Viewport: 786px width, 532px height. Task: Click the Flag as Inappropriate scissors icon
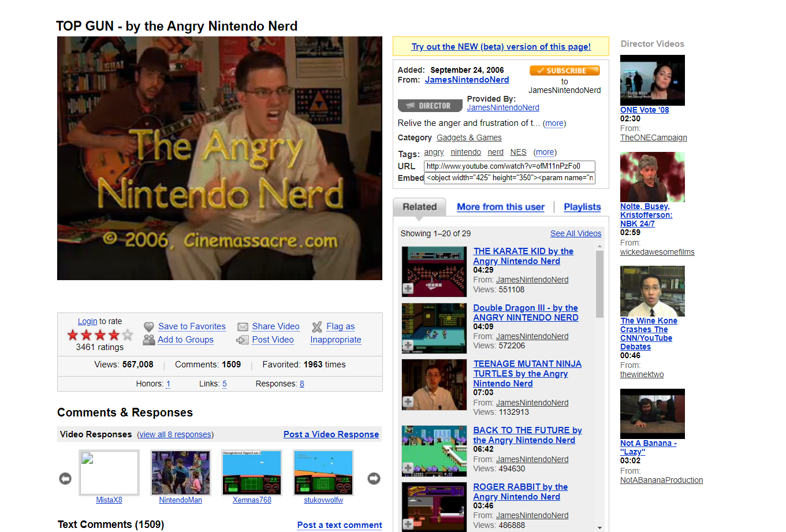click(317, 327)
